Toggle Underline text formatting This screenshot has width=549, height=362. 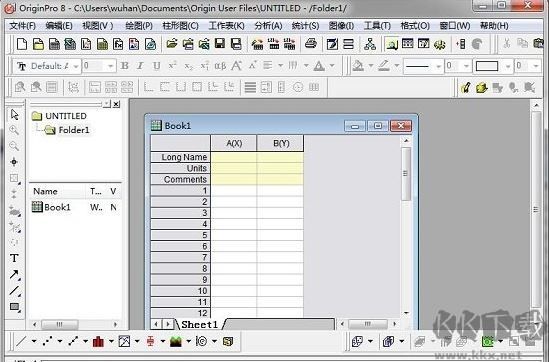pyautogui.click(x=157, y=66)
